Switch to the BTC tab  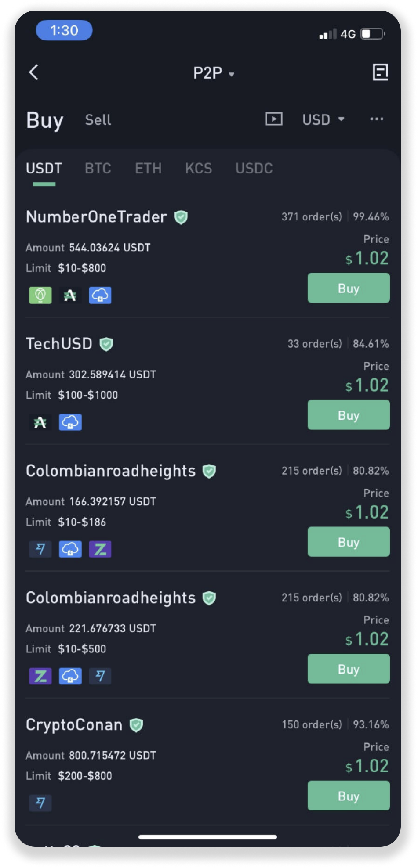click(98, 168)
